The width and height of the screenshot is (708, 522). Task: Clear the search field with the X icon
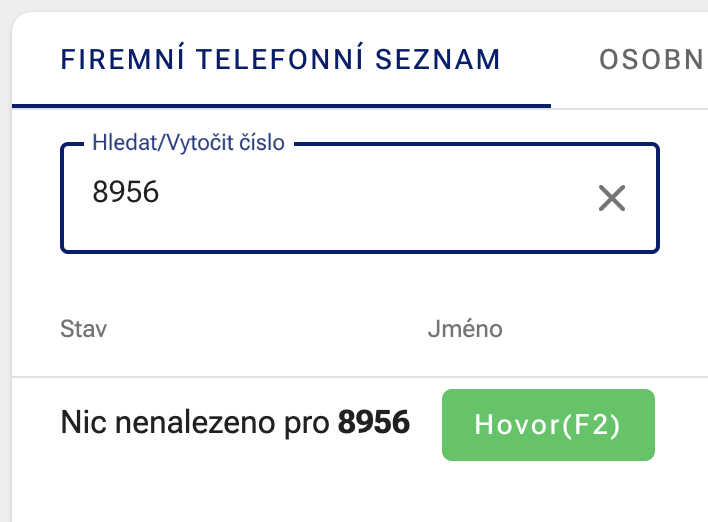click(611, 199)
